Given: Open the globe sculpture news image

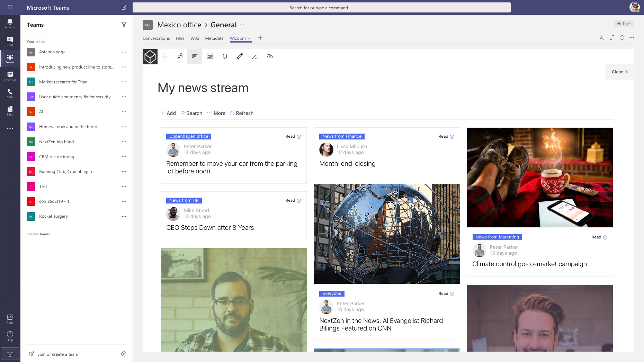Looking at the screenshot, I should tap(387, 234).
